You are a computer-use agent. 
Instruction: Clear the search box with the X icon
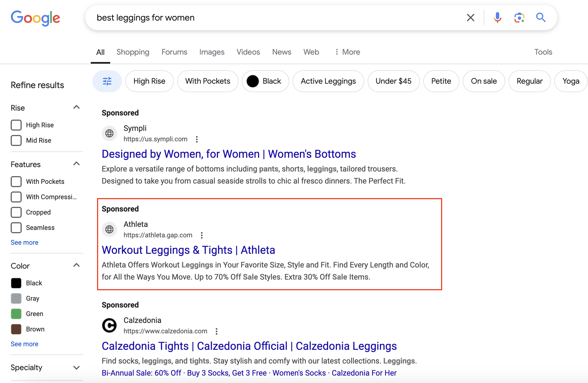pos(470,18)
